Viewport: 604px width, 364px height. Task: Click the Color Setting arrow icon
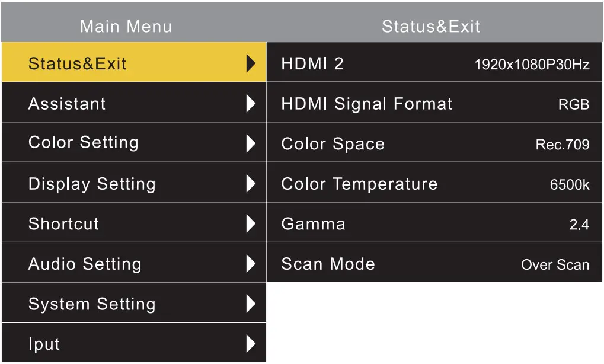coord(251,143)
